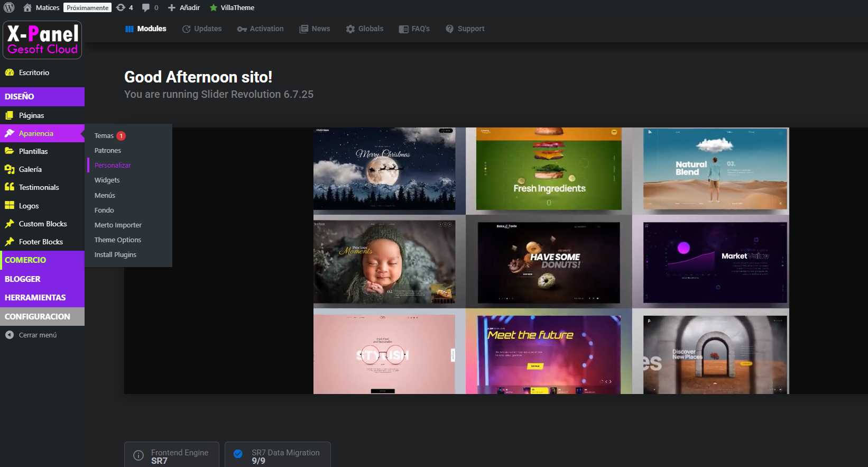This screenshot has width=868, height=467.
Task: Click the Activation key icon
Action: pyautogui.click(x=242, y=29)
